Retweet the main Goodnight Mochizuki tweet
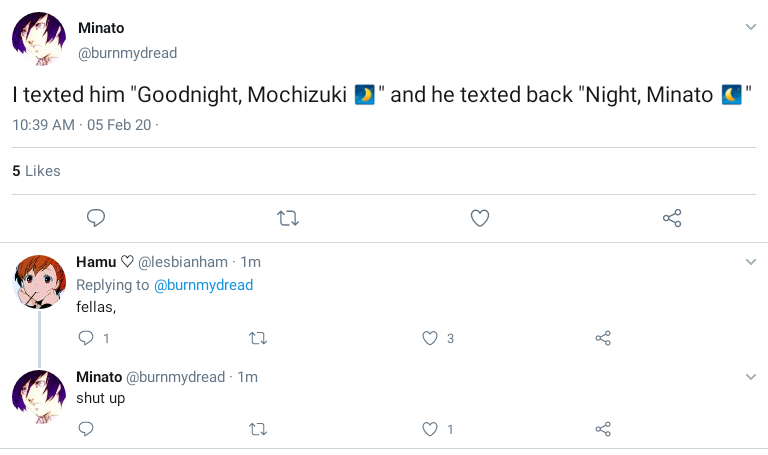 [x=288, y=218]
